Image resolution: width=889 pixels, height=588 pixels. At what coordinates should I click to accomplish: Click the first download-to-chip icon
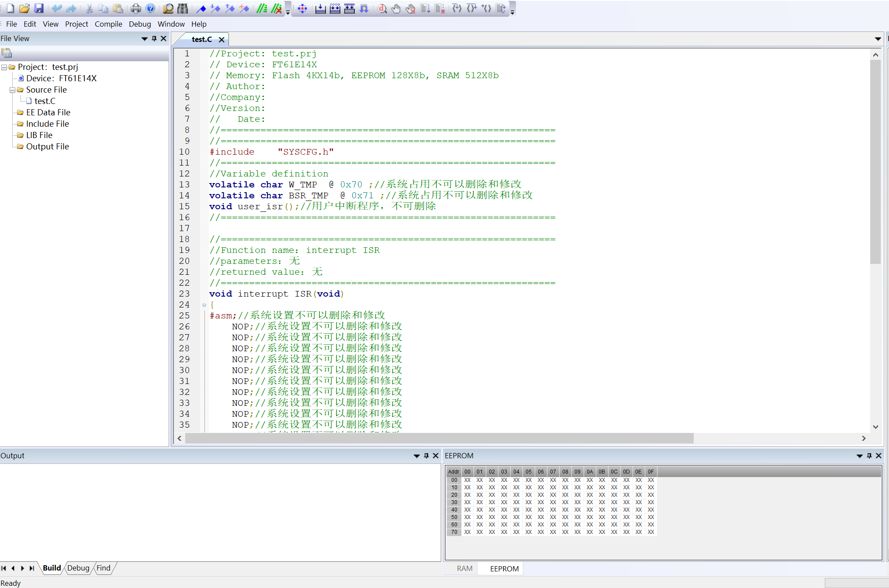[320, 8]
